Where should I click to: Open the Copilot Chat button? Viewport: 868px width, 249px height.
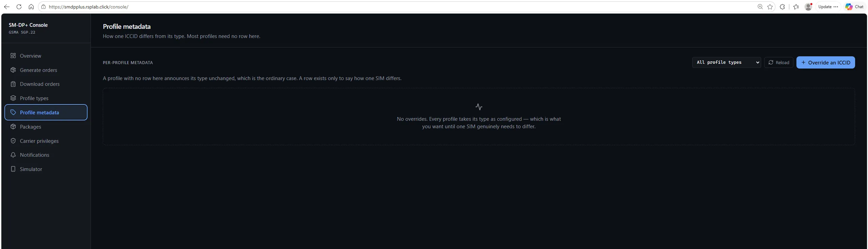point(854,7)
